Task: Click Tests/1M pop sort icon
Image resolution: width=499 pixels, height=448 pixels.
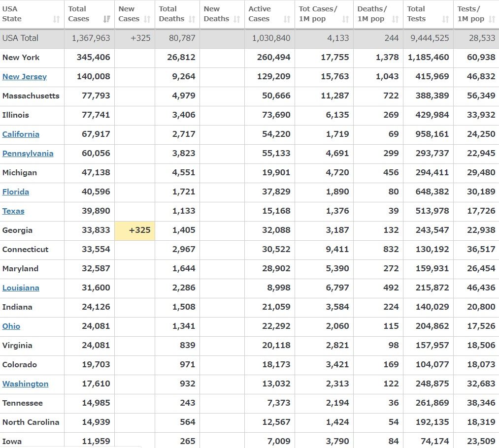Action: 492,19
